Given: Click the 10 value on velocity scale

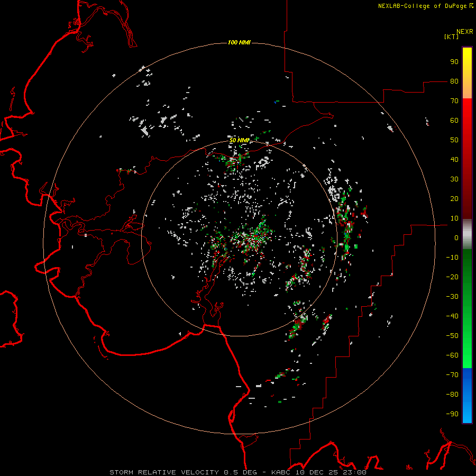Looking at the screenshot, I should pyautogui.click(x=454, y=218).
